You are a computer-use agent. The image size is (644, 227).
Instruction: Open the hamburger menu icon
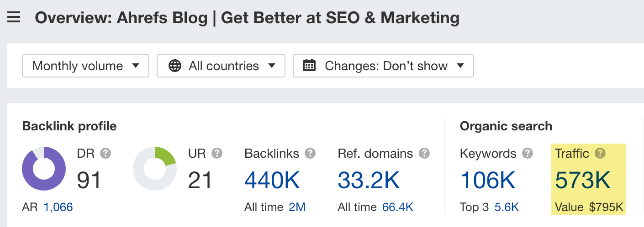point(14,18)
